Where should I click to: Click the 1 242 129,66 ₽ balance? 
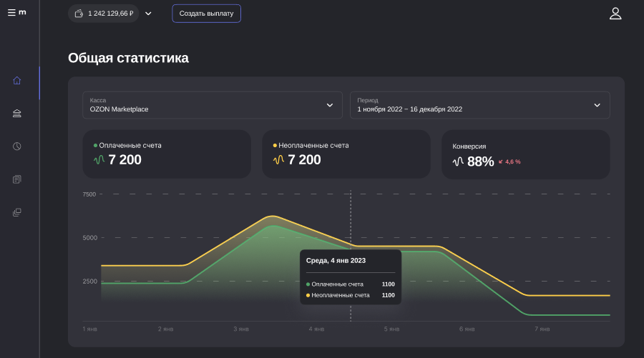click(x=111, y=14)
